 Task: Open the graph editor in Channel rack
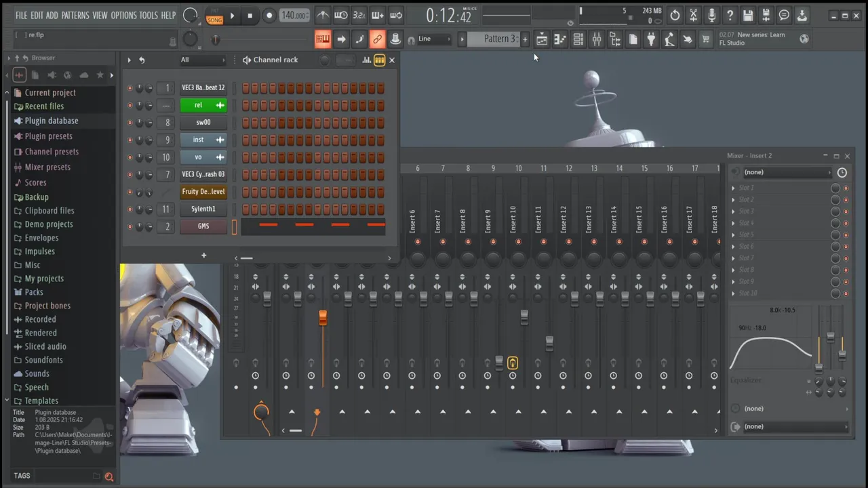(x=366, y=60)
